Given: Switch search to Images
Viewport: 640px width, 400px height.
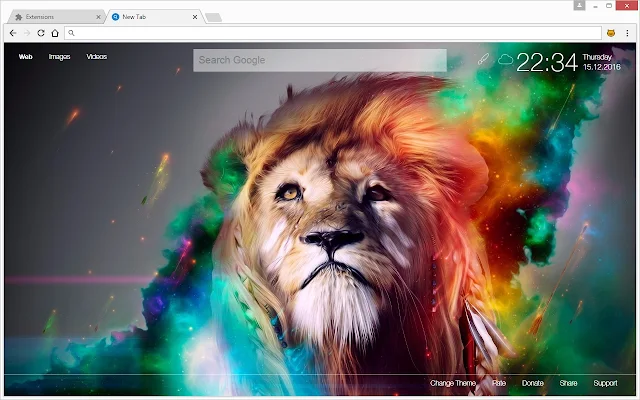Looking at the screenshot, I should 60,57.
